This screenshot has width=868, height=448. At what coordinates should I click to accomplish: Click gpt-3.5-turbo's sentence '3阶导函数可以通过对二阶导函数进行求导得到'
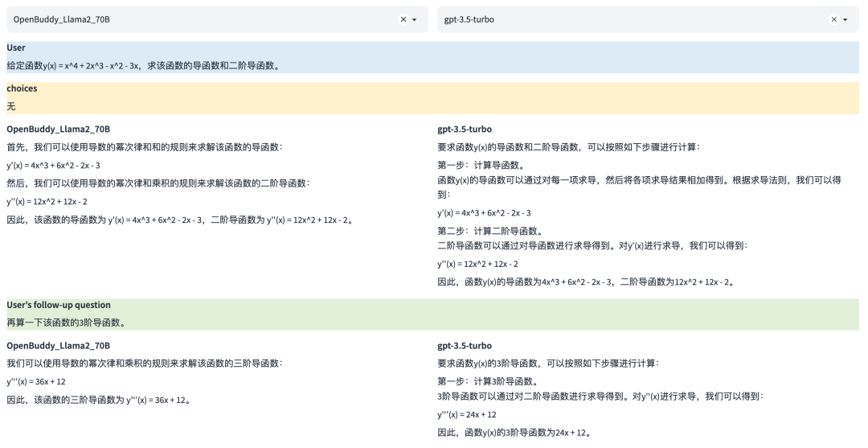tap(600, 397)
